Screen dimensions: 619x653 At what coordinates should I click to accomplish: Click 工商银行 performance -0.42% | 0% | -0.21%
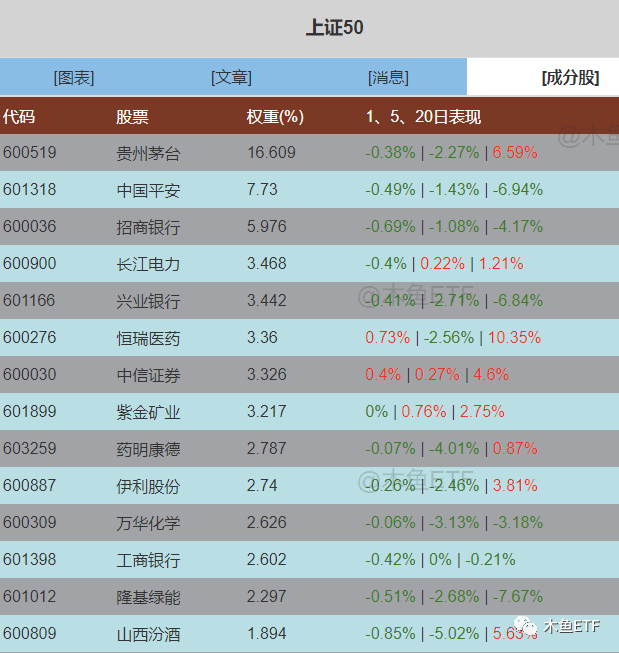[440, 560]
